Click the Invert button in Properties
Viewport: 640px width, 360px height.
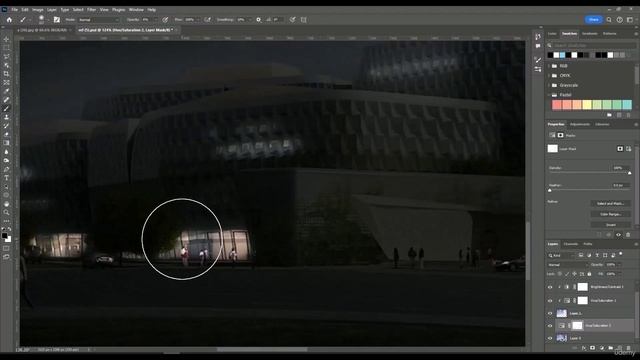coord(611,224)
